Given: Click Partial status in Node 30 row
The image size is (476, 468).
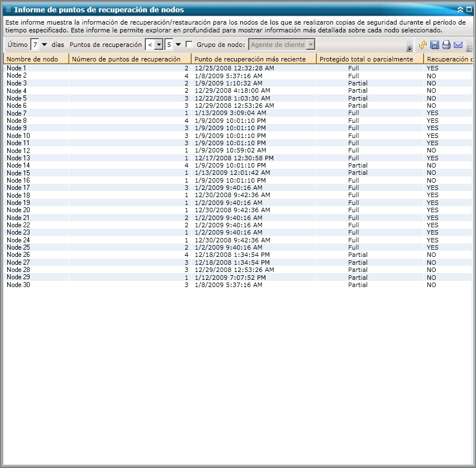Looking at the screenshot, I should tap(358, 285).
